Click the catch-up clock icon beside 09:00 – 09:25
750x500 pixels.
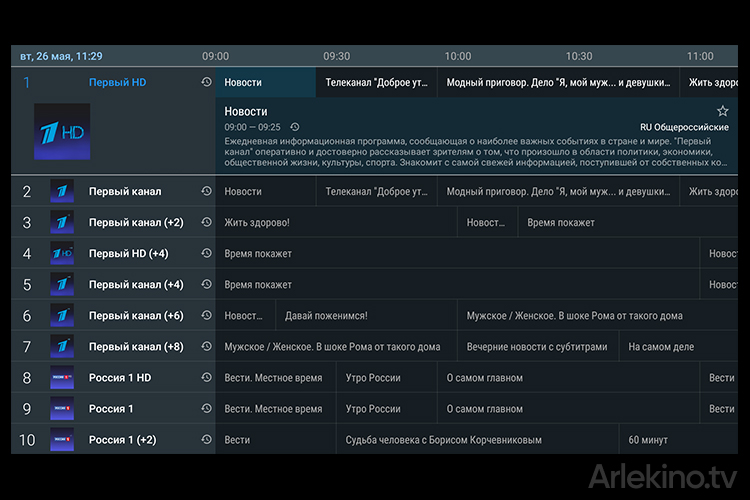click(x=295, y=127)
